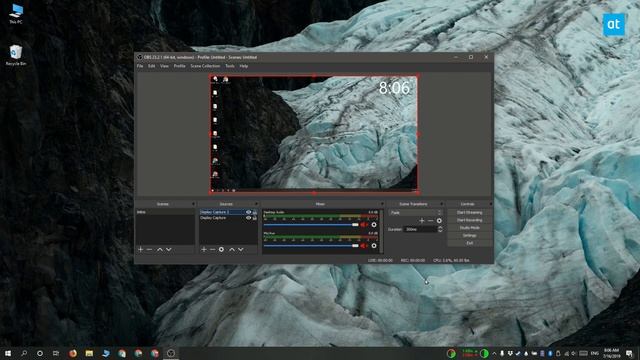Viewport: 640px width, 360px height.
Task: Undock the Sources panel via header icon
Action: point(256,204)
